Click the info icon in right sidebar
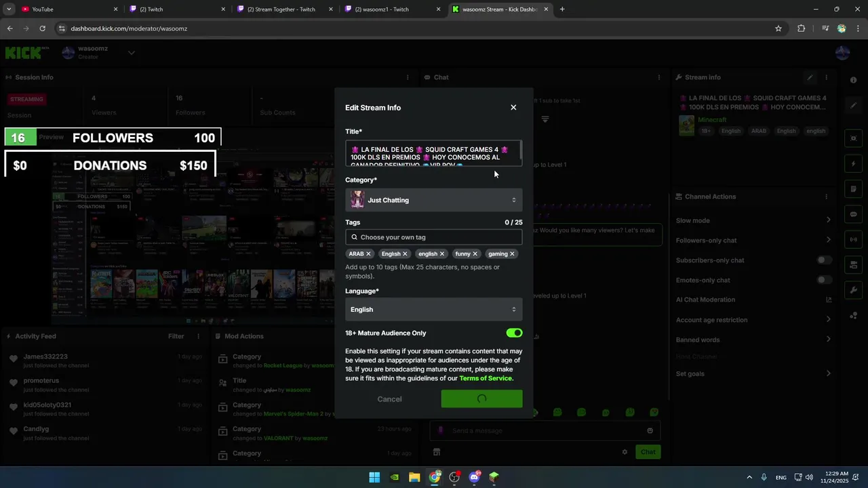Viewport: 868px width, 488px height. [x=854, y=80]
